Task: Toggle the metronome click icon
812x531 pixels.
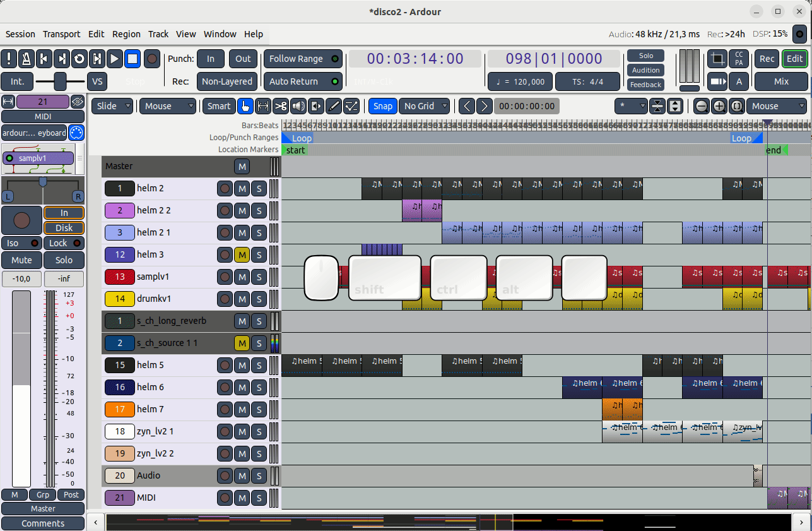Action: coord(26,59)
